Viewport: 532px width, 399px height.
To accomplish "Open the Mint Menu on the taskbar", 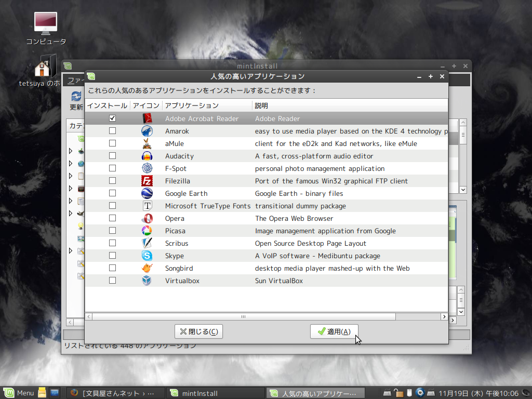I will coord(19,393).
